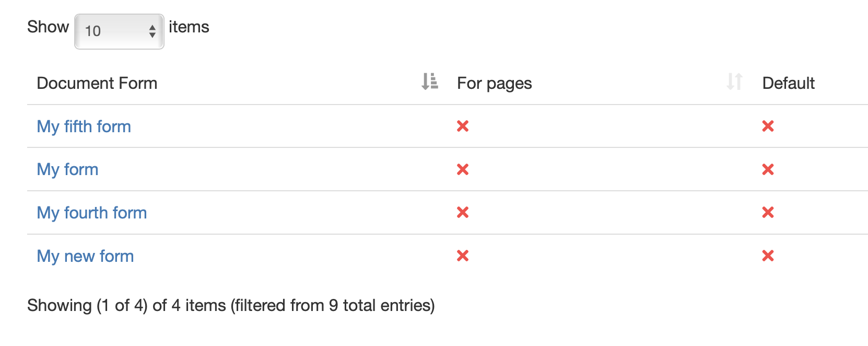
Task: Click Default red X for My form
Action: click(x=768, y=169)
